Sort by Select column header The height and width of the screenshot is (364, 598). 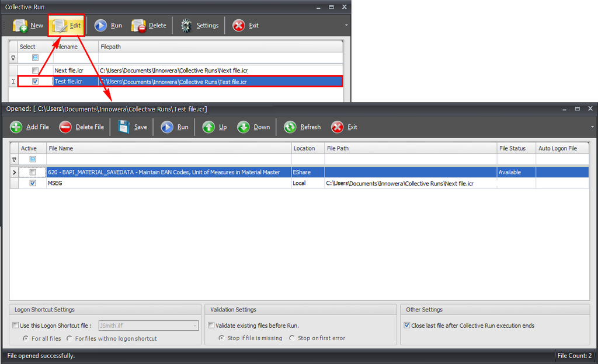coord(36,47)
